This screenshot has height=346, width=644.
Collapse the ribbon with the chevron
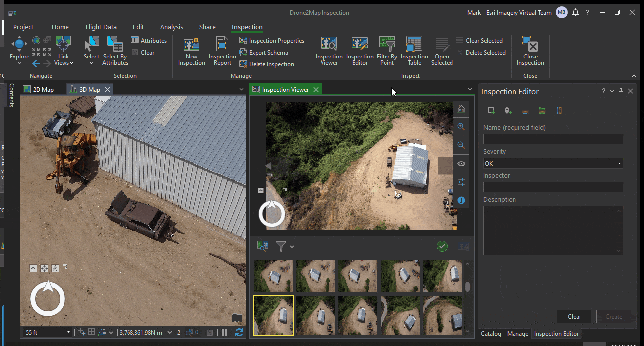pyautogui.click(x=634, y=76)
